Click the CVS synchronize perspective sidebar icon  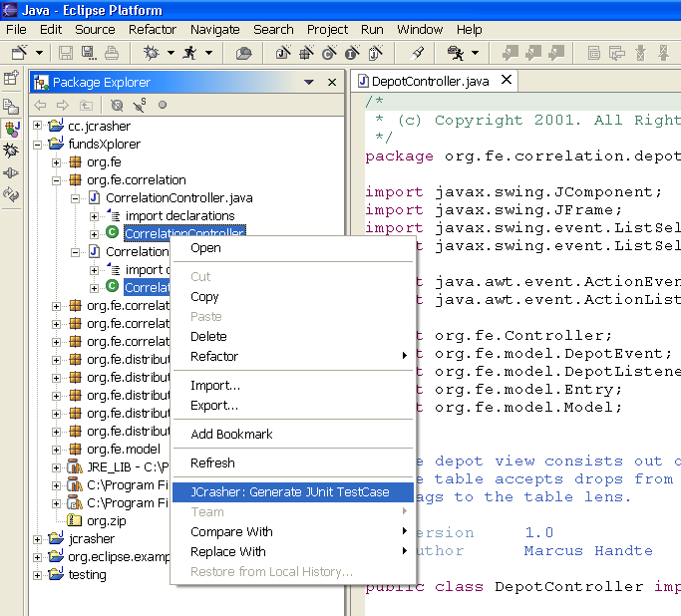pyautogui.click(x=11, y=195)
